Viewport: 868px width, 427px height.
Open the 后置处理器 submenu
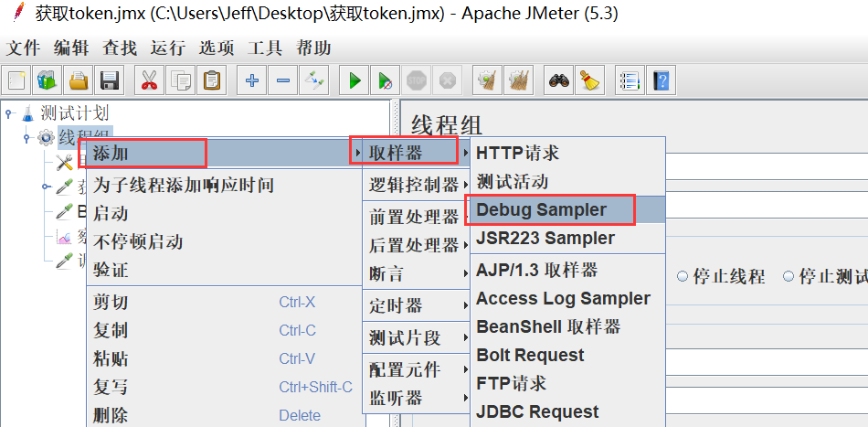(417, 244)
